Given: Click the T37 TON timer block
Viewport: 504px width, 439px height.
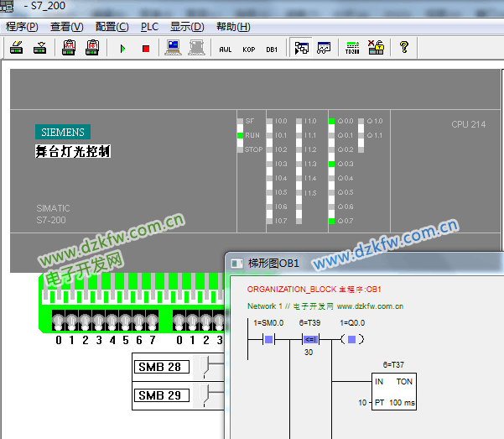Looking at the screenshot, I should (394, 392).
